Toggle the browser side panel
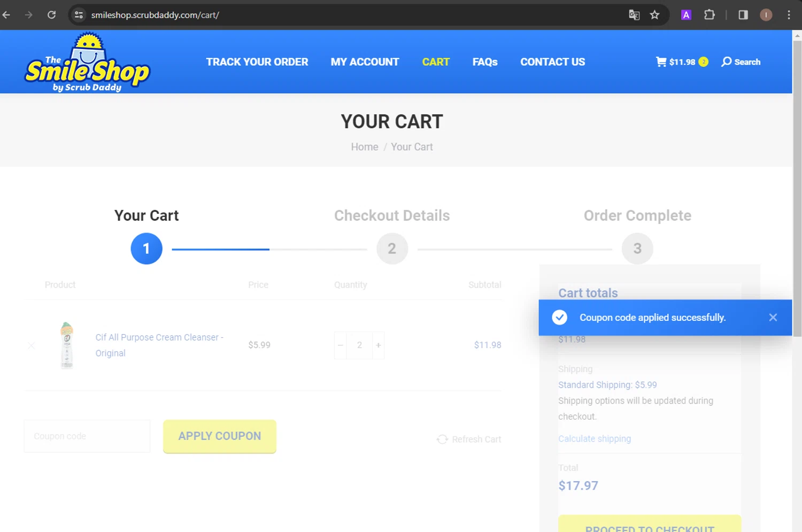Screen dimensions: 802x532 (743, 15)
